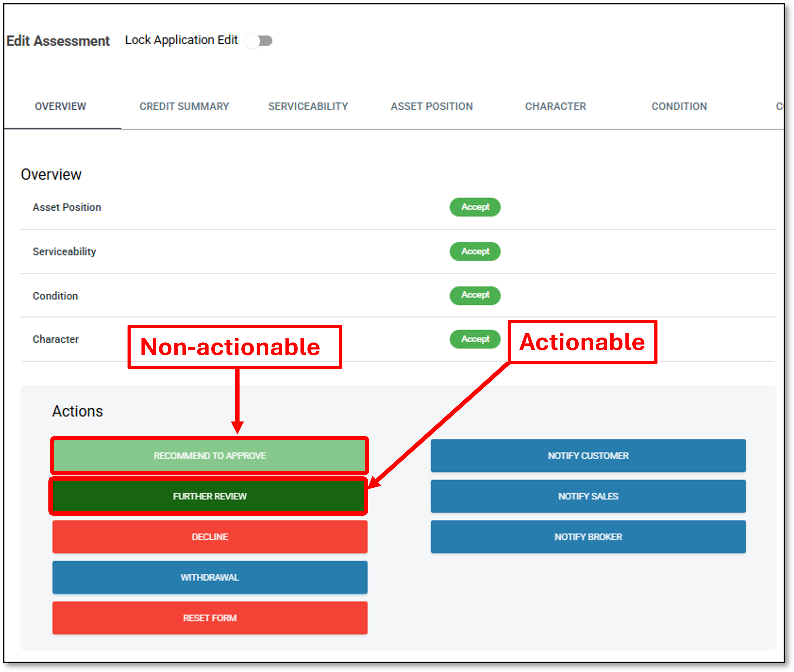Click the Notify Customer button

tap(588, 456)
